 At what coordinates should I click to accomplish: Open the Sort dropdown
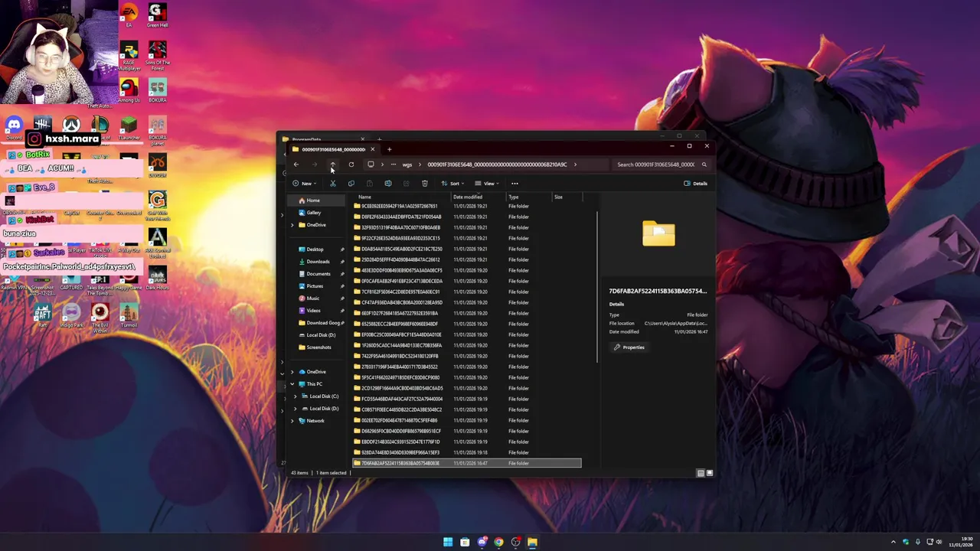[452, 184]
